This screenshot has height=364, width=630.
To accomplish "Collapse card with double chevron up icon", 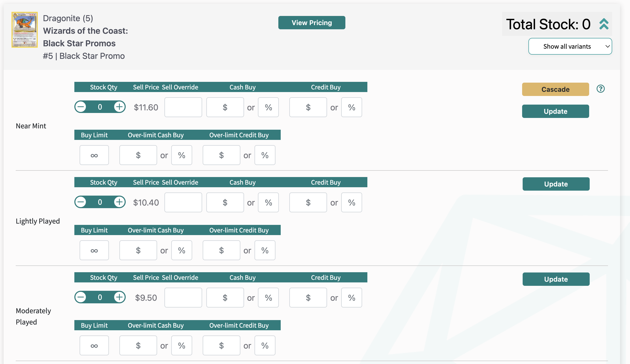I will [x=604, y=24].
